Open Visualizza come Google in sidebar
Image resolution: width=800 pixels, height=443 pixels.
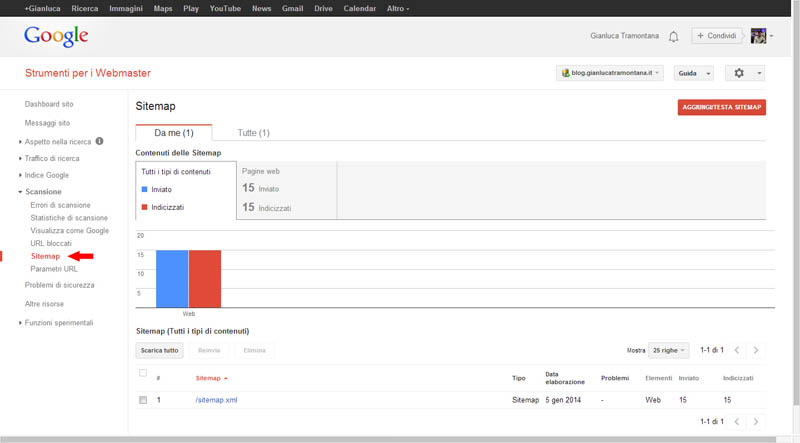(69, 231)
